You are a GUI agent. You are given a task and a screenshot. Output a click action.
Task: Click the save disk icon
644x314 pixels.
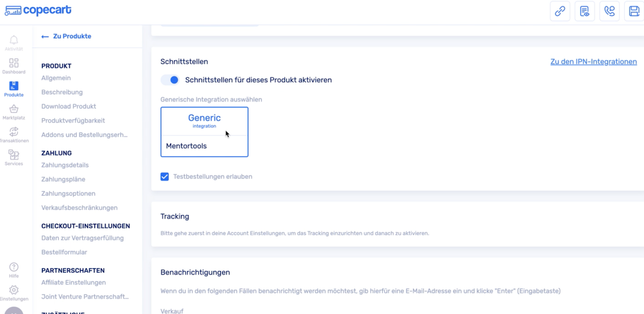[x=634, y=11]
